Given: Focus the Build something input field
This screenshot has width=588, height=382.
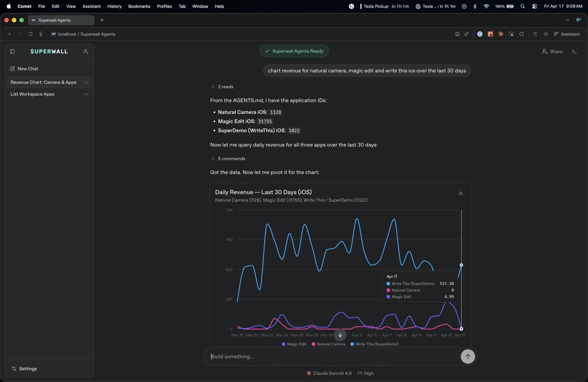Looking at the screenshot, I should click(333, 357).
